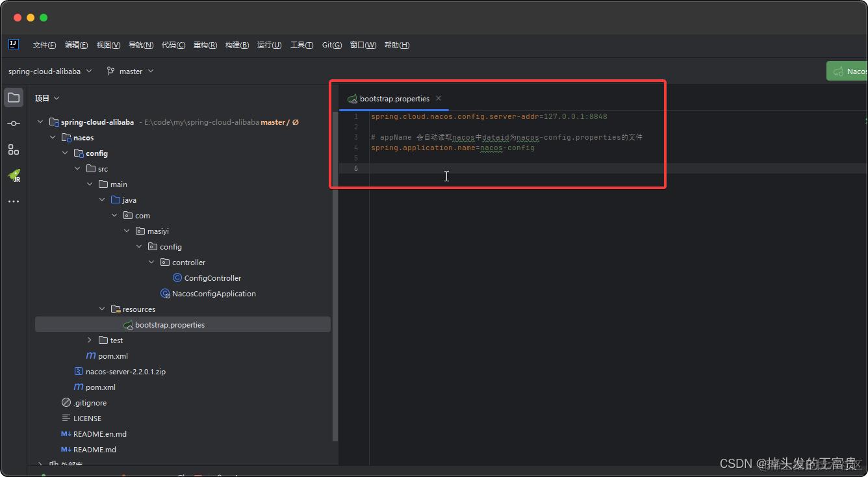Select LICENSE file in tree
Viewport: 868px width, 477px height.
tap(87, 419)
